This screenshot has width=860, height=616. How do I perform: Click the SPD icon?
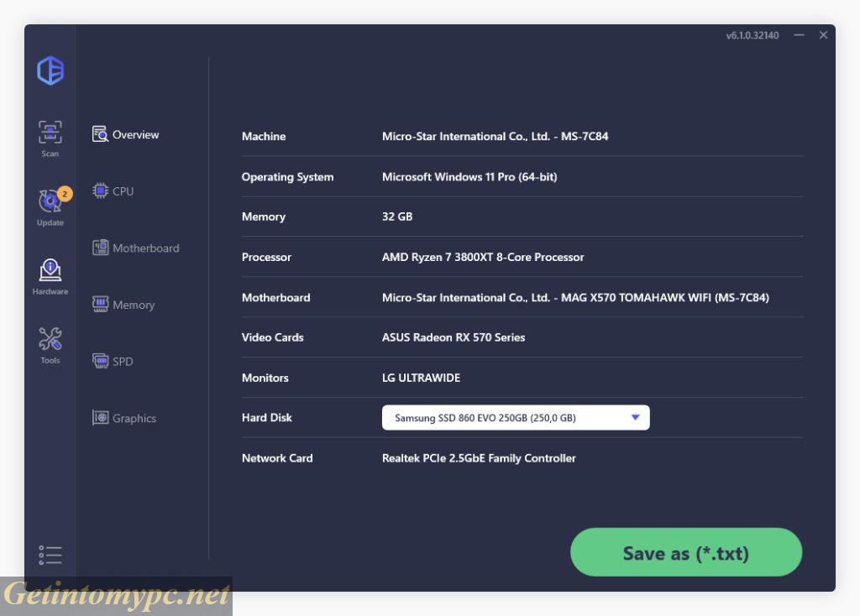(100, 361)
